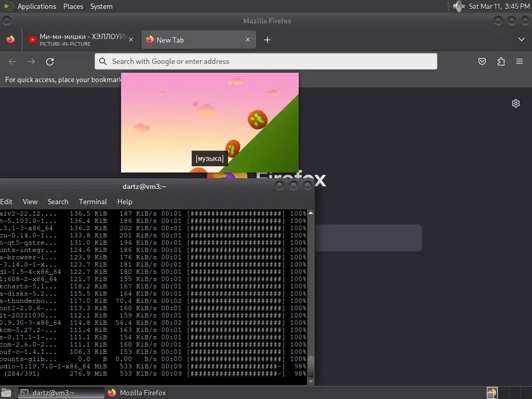Close the New Tab tab
This screenshot has height=399, width=532.
coord(248,39)
